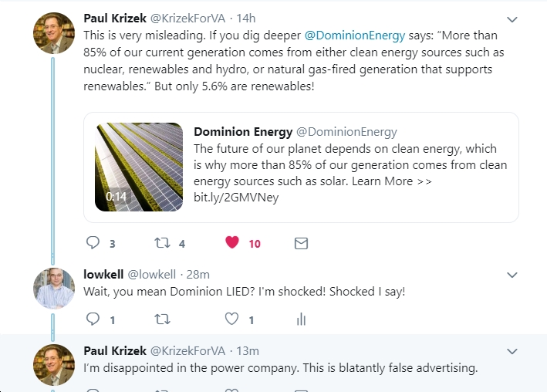
Task: Expand options for Paul Krizek's 13m reply
Action: [x=512, y=351]
